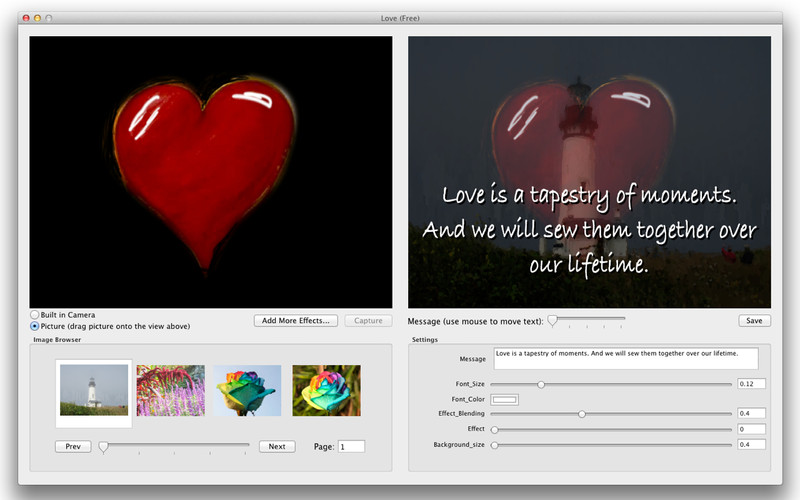Select the lighthouse thumbnail

click(94, 390)
